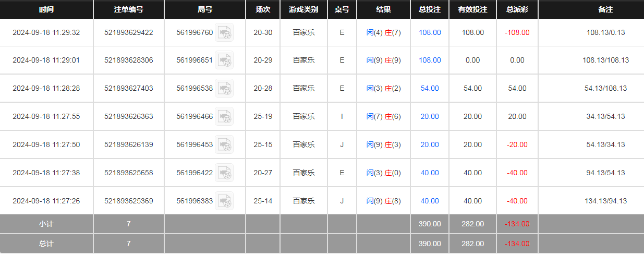Play video replay for round 561996651
644x279 pixels.
pyautogui.click(x=224, y=60)
